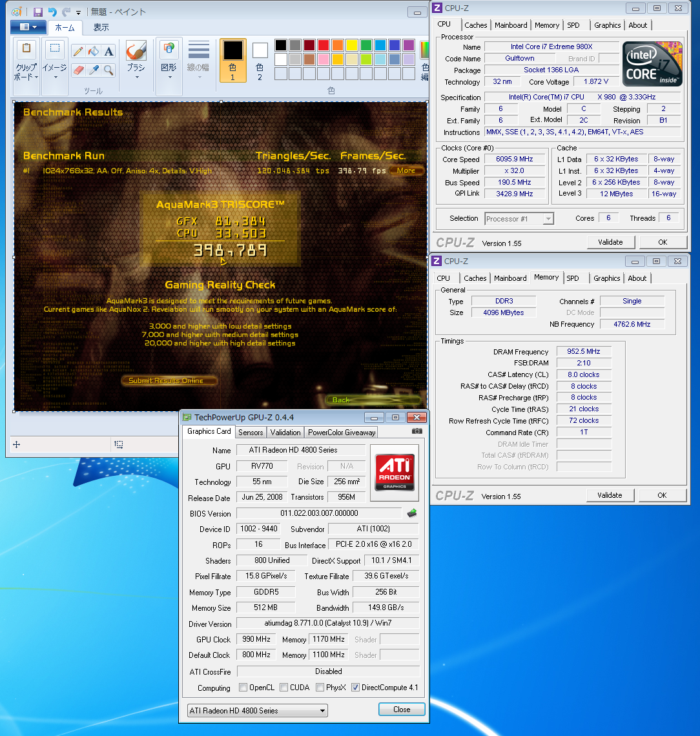Click the GPU-Z title bar icon

coord(187,417)
